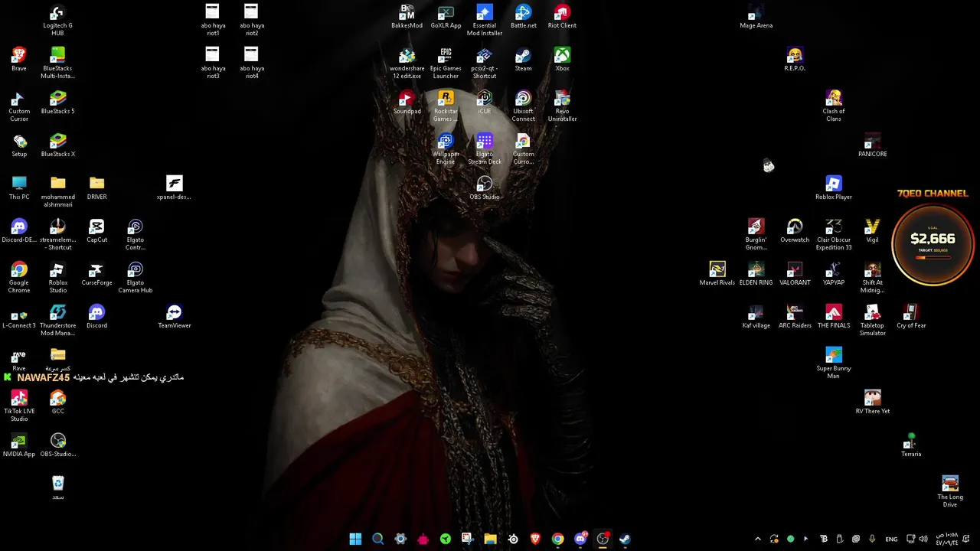This screenshot has height=551, width=980.
Task: Open volume control in system tray
Action: [923, 539]
